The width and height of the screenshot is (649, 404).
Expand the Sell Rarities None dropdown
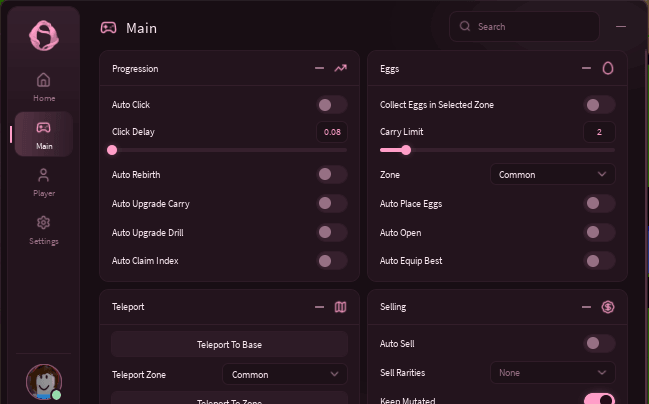tap(553, 373)
